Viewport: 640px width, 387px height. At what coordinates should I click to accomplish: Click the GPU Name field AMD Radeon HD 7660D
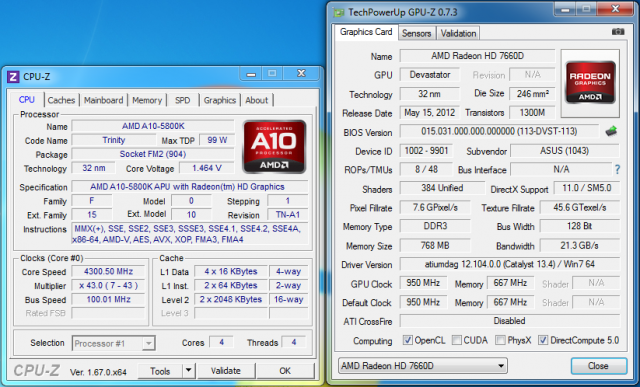click(x=477, y=56)
